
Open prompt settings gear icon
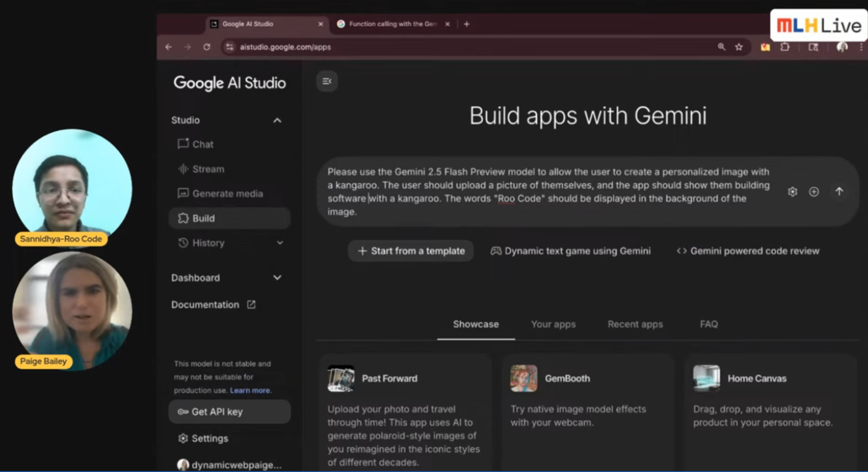(793, 192)
